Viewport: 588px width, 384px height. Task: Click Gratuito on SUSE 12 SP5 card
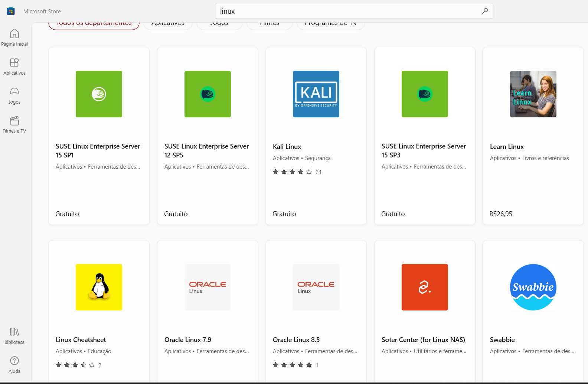(176, 214)
